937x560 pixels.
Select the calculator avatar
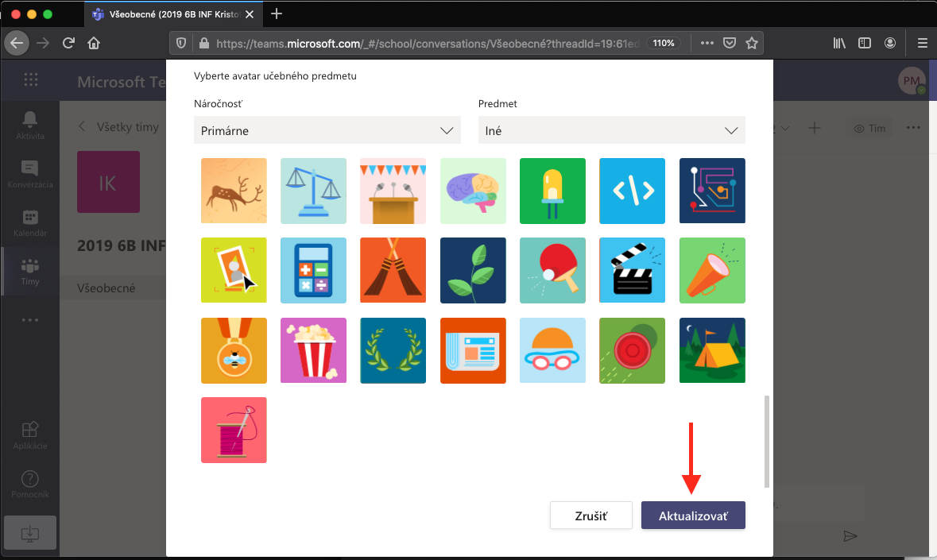[x=313, y=270]
